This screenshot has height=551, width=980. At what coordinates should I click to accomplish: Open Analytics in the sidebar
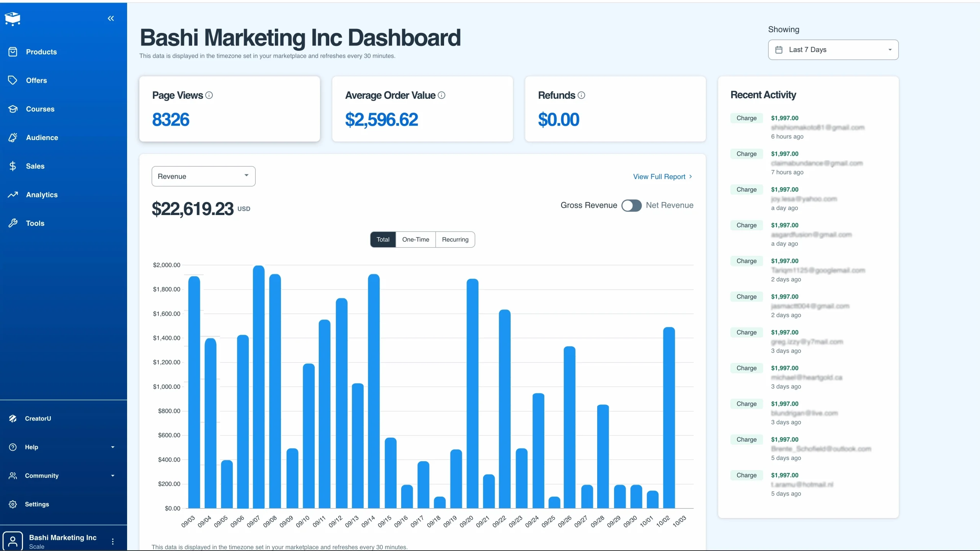click(42, 195)
